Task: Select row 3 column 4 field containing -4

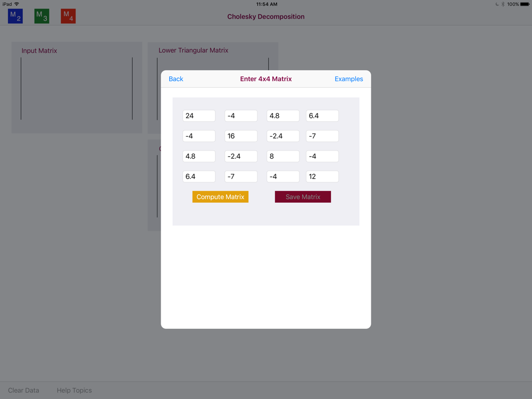Action: 322,156
